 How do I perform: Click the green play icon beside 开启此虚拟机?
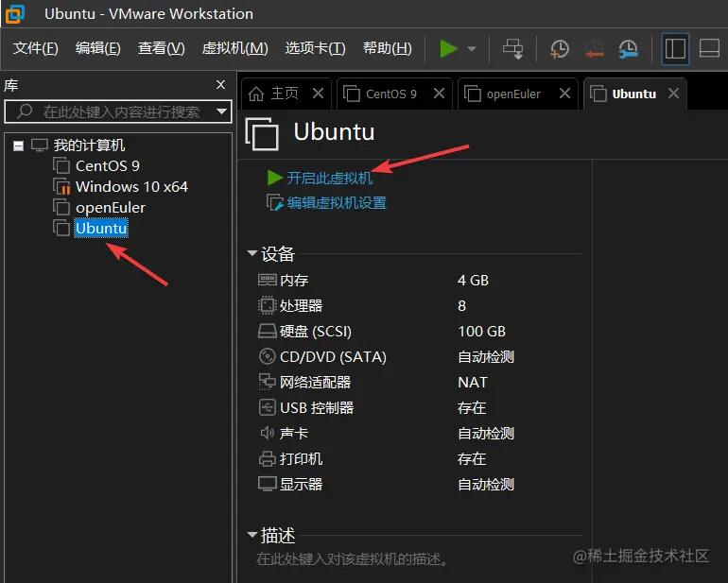(x=275, y=178)
